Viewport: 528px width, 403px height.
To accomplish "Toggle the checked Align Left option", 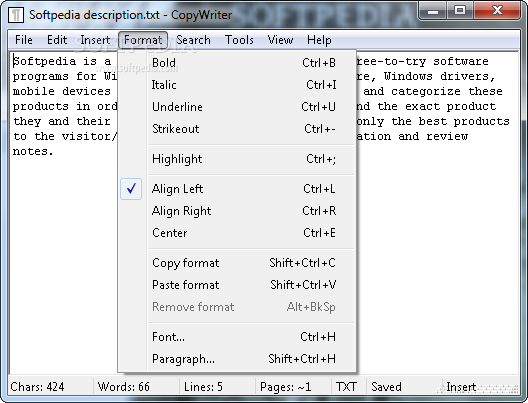I will 237,189.
